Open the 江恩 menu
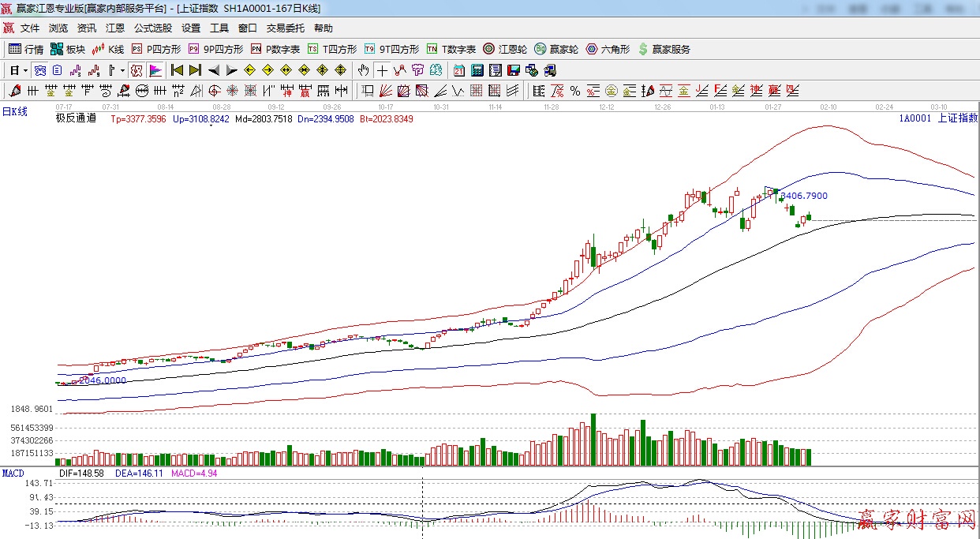The height and width of the screenshot is (539, 980). (115, 28)
